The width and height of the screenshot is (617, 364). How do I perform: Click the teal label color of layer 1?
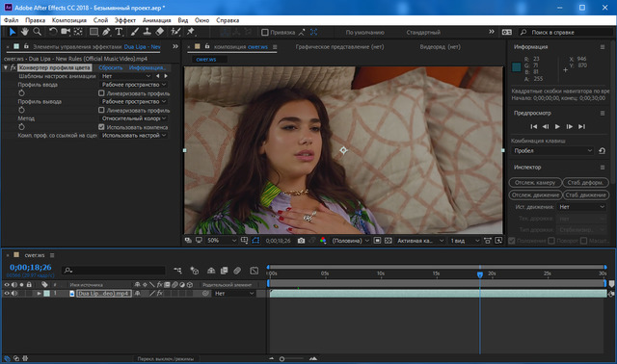(46, 294)
